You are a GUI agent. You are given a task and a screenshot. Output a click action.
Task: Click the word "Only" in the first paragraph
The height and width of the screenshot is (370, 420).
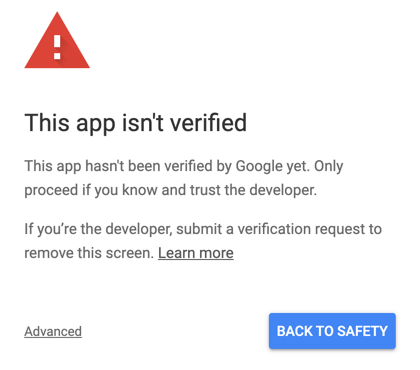(329, 167)
